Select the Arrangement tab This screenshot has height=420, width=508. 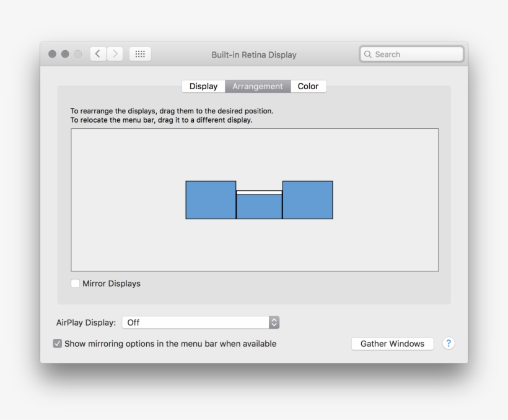(257, 86)
